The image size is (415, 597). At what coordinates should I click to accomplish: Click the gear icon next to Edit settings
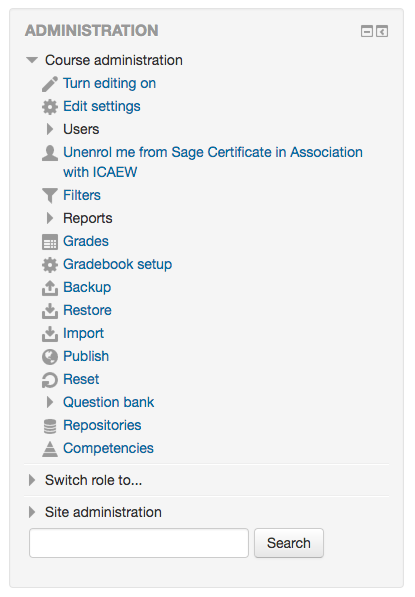click(x=50, y=107)
